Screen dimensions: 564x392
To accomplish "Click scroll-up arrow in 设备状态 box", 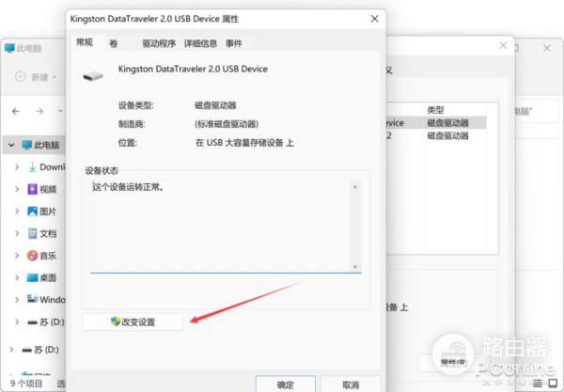I will point(355,187).
